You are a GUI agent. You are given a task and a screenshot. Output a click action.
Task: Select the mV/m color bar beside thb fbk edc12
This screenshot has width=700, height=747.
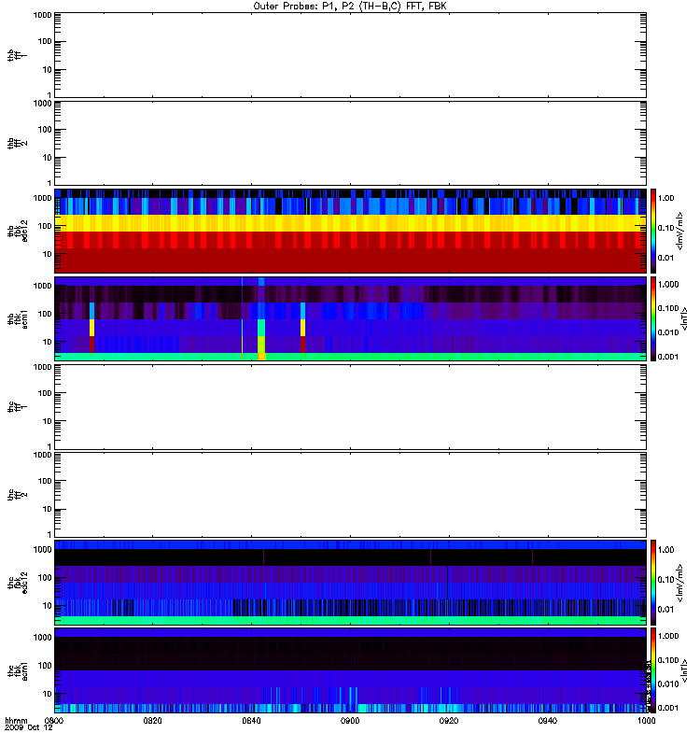653,231
